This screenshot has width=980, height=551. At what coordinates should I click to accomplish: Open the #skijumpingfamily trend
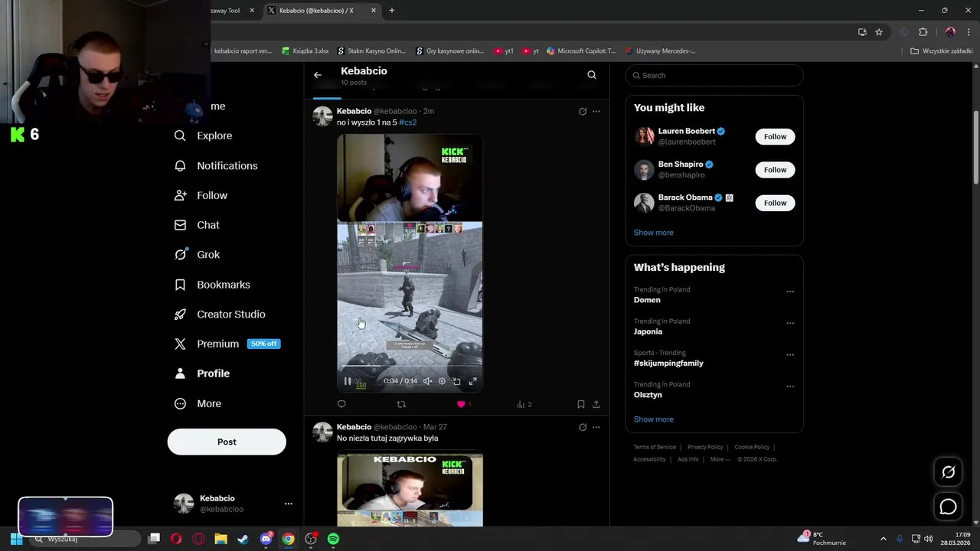coord(668,364)
